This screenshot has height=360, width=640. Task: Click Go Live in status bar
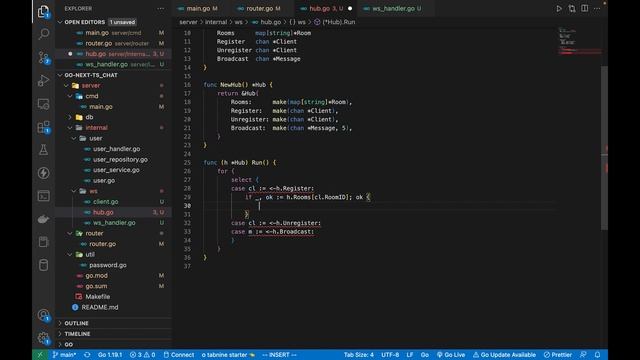(451, 355)
